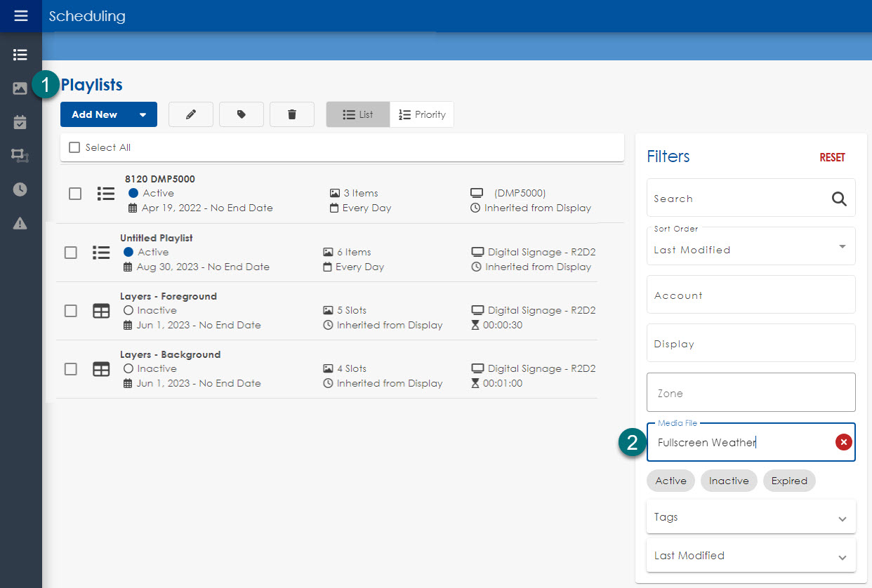Open the media image icon in sidebar
This screenshot has width=872, height=588.
tap(20, 88)
